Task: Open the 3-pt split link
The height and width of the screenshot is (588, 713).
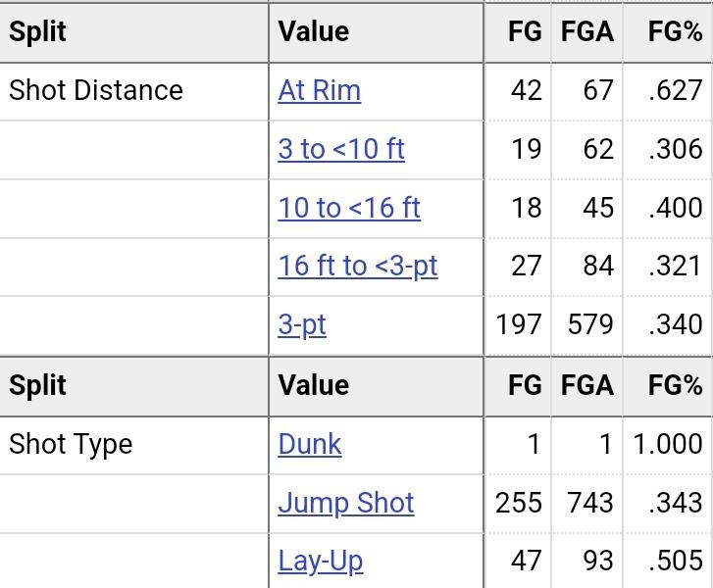Action: (x=302, y=325)
